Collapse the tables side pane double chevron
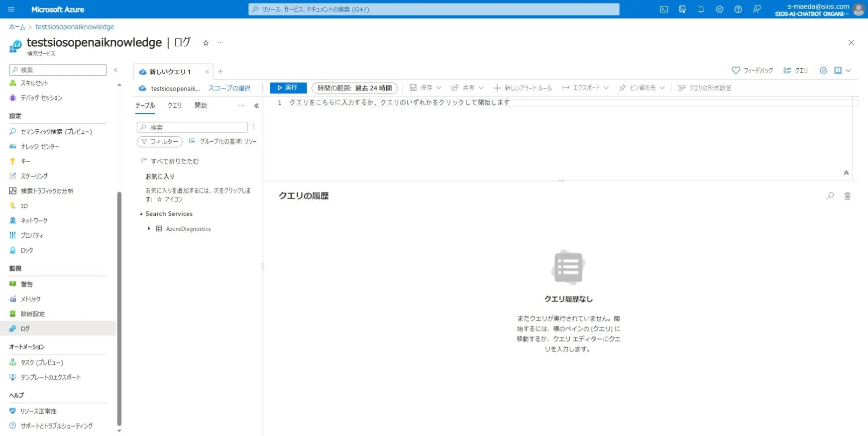The width and height of the screenshot is (868, 436). click(x=256, y=105)
